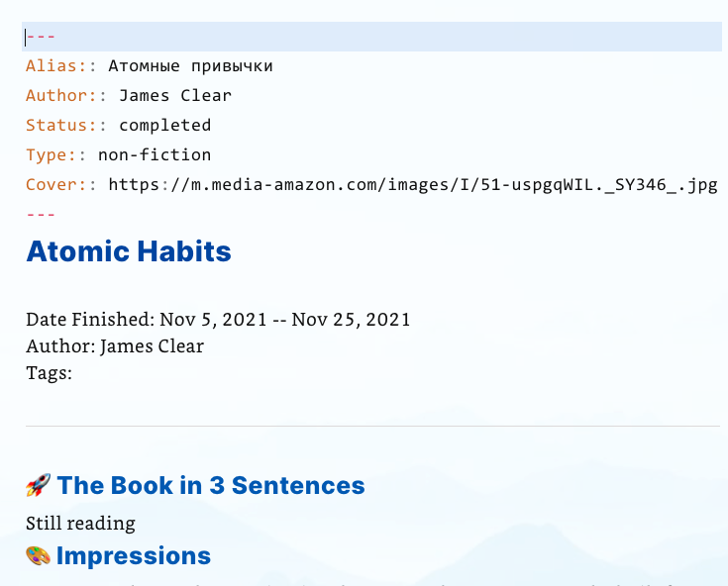Click the Cover key label
The width and height of the screenshot is (728, 586).
[61, 185]
